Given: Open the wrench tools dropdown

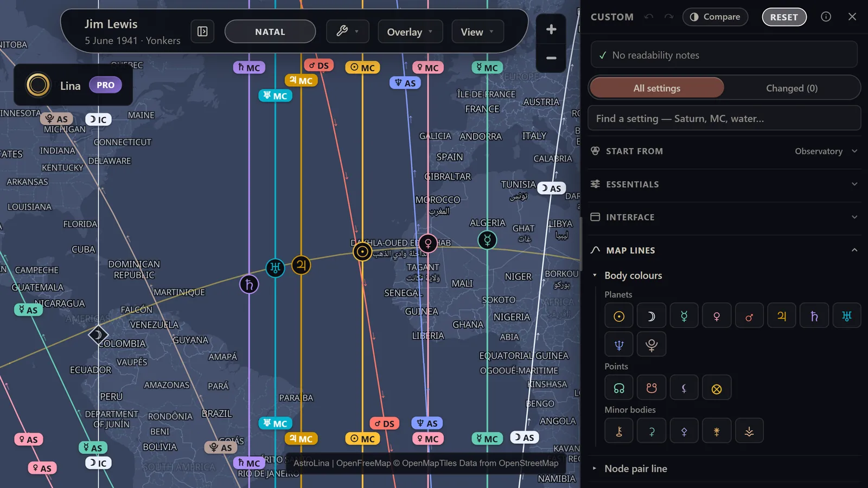Looking at the screenshot, I should [348, 31].
